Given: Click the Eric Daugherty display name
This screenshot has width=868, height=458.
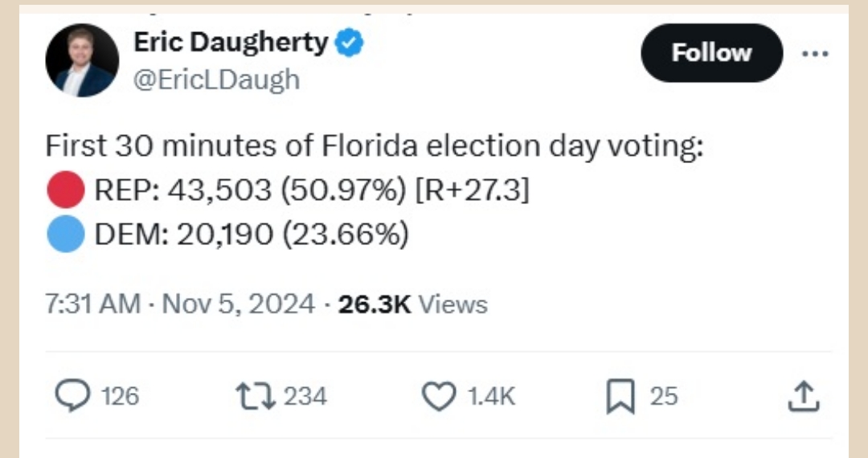Looking at the screenshot, I should click(x=231, y=43).
